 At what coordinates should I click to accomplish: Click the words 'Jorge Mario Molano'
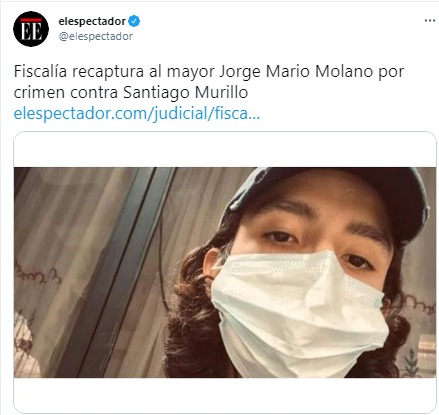click(x=296, y=72)
